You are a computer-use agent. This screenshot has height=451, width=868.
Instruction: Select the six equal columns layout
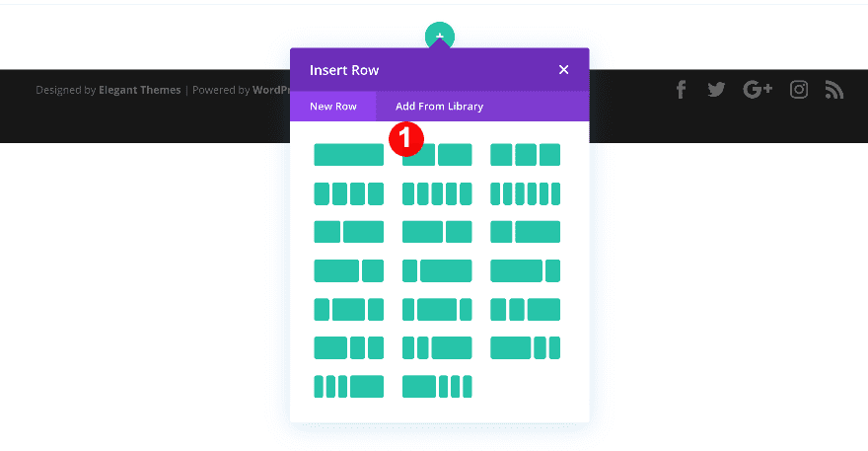click(x=525, y=193)
